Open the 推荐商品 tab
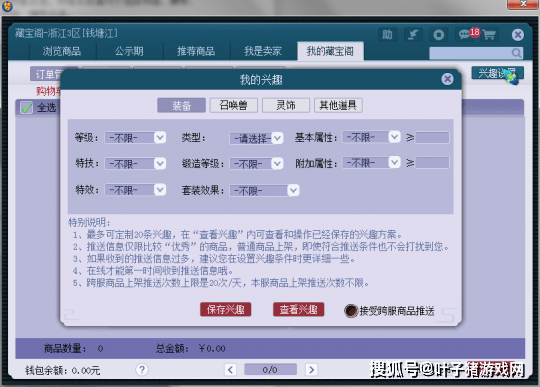This screenshot has width=540, height=387. [196, 51]
